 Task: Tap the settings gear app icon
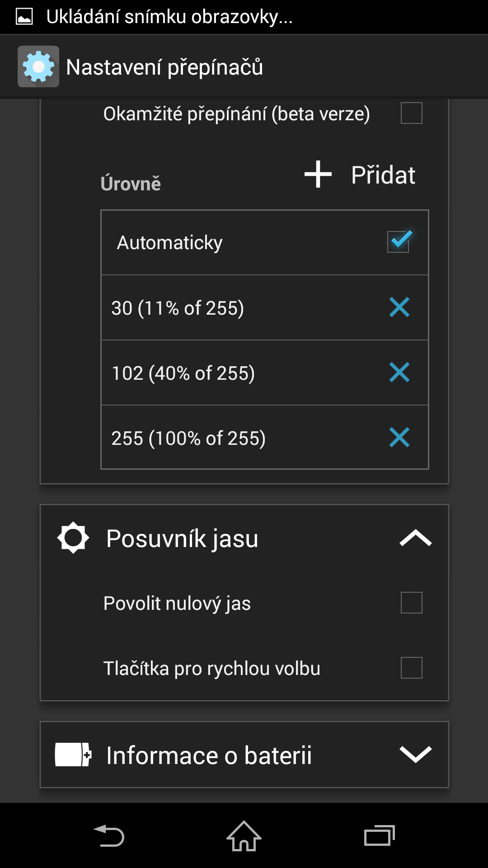38,66
